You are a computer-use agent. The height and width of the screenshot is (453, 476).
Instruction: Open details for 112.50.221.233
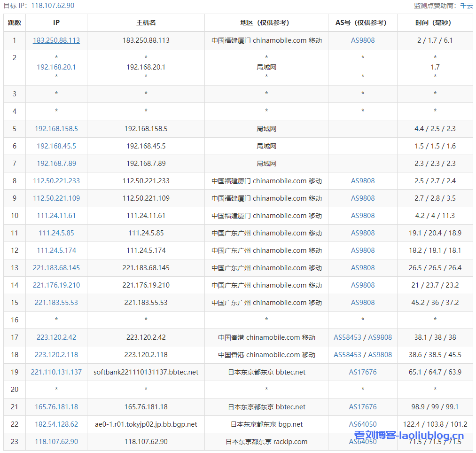coord(56,180)
